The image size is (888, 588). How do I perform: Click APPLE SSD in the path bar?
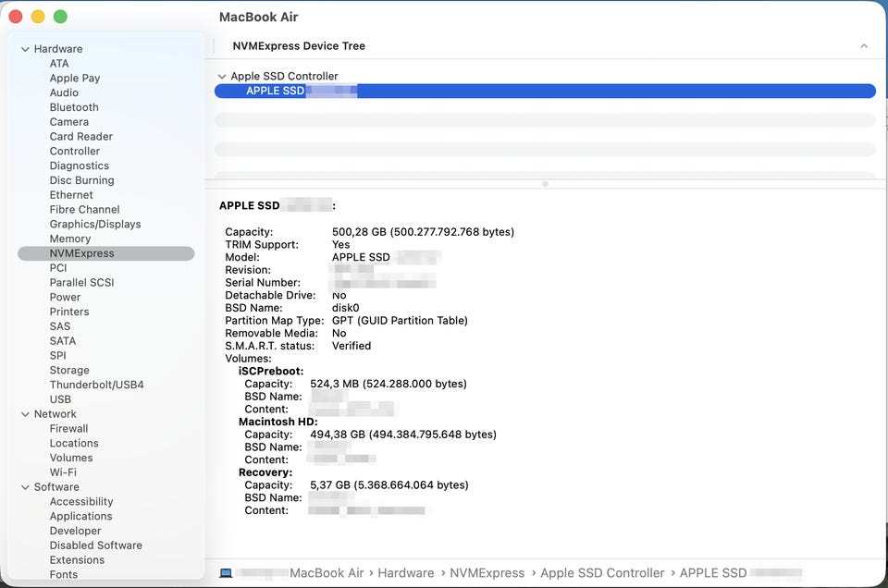(x=713, y=573)
